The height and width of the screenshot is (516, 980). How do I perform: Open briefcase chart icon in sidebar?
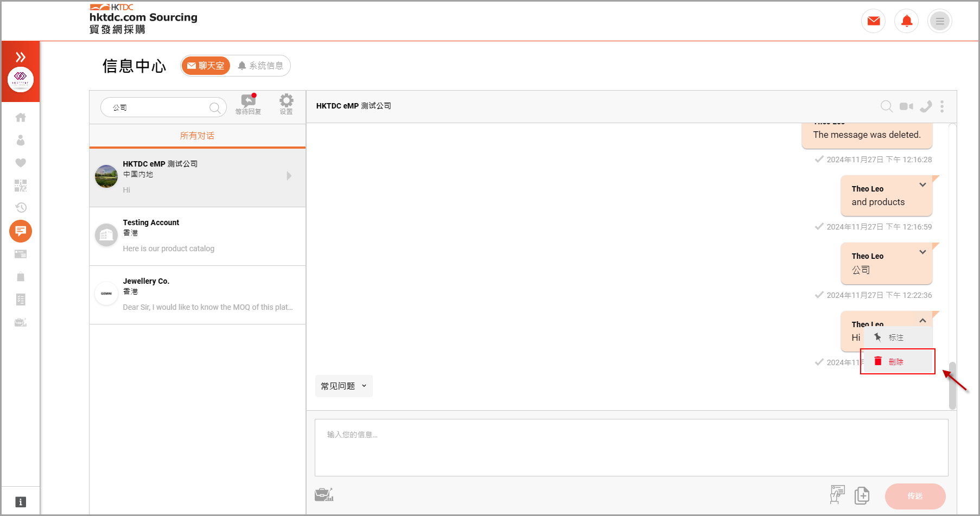click(21, 322)
